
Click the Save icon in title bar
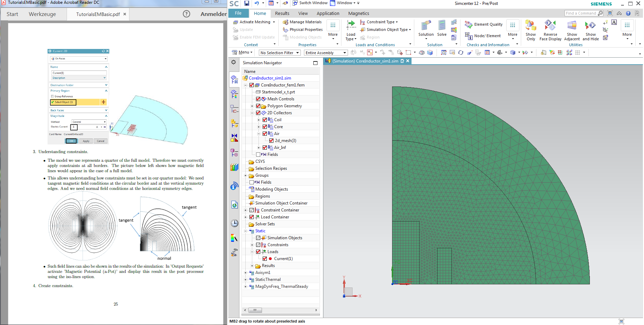(247, 3)
